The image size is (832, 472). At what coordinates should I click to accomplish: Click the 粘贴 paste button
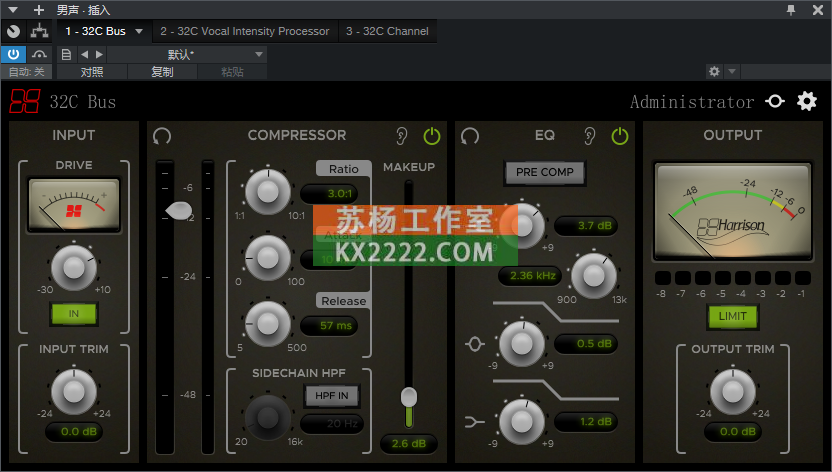pyautogui.click(x=232, y=72)
